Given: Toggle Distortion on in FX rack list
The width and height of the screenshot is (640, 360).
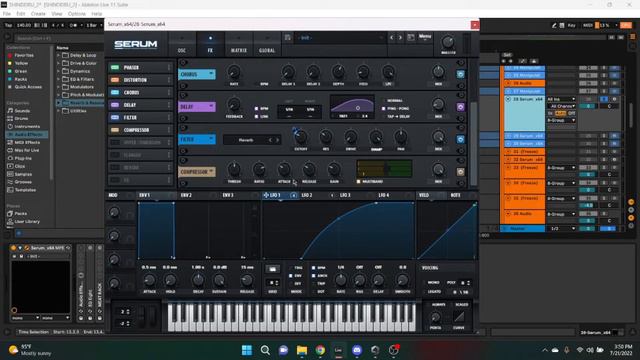Looking at the screenshot, I should [115, 80].
